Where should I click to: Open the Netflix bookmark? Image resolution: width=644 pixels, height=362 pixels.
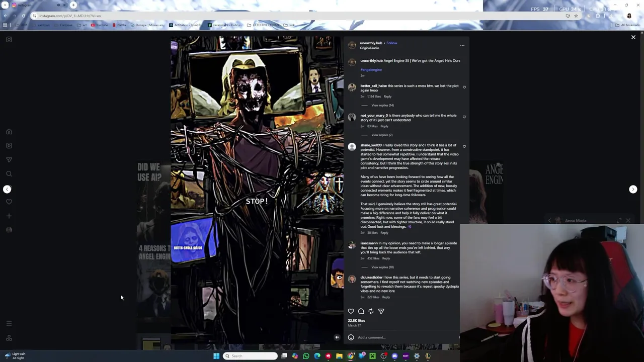(x=120, y=25)
